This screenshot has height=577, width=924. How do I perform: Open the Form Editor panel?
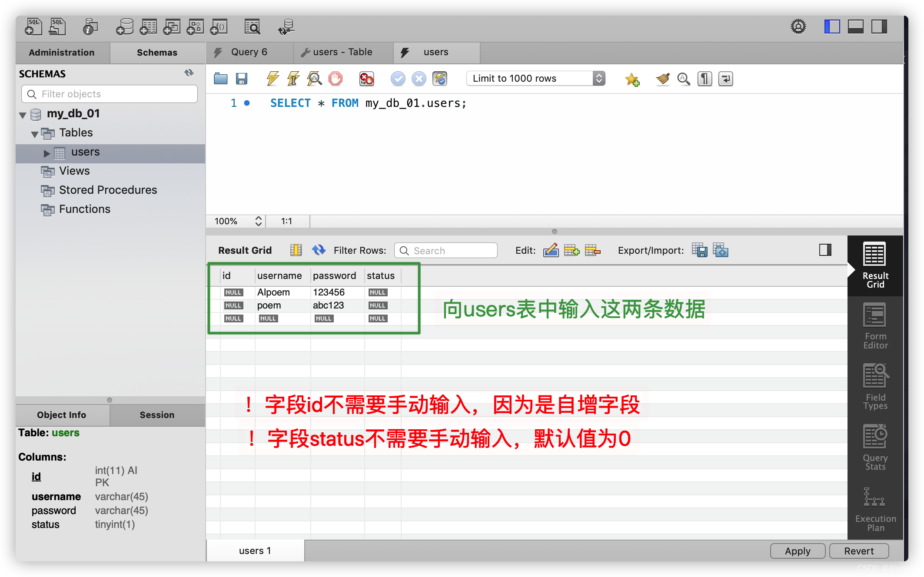(875, 326)
